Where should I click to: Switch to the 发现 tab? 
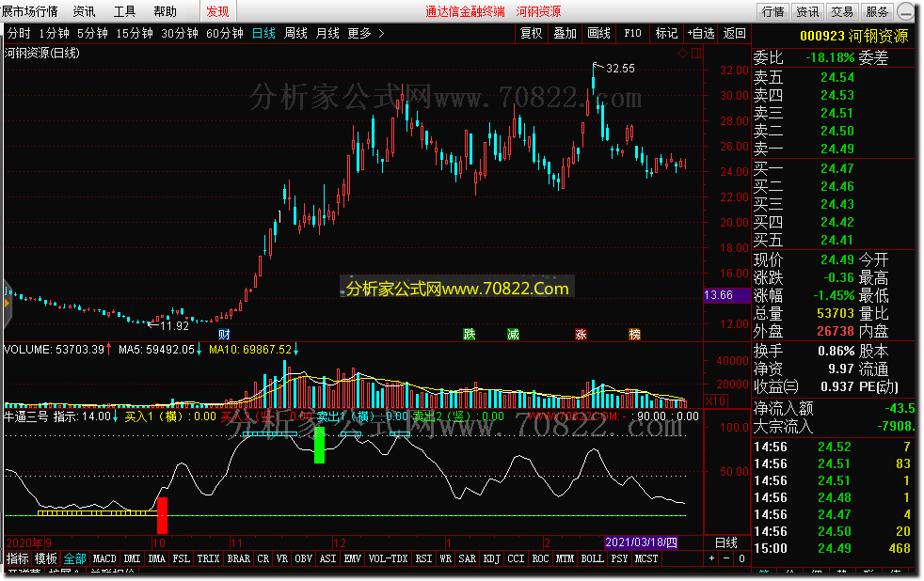(x=217, y=11)
